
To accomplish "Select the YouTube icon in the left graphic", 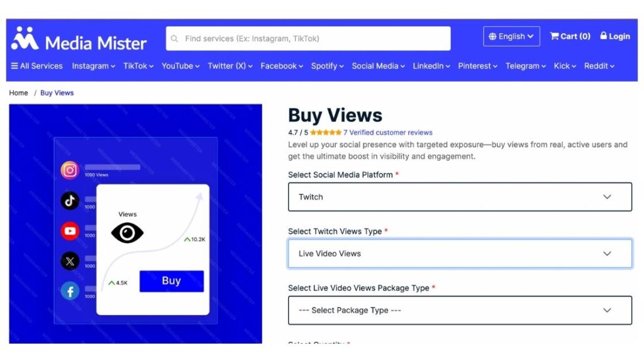I will pos(70,231).
